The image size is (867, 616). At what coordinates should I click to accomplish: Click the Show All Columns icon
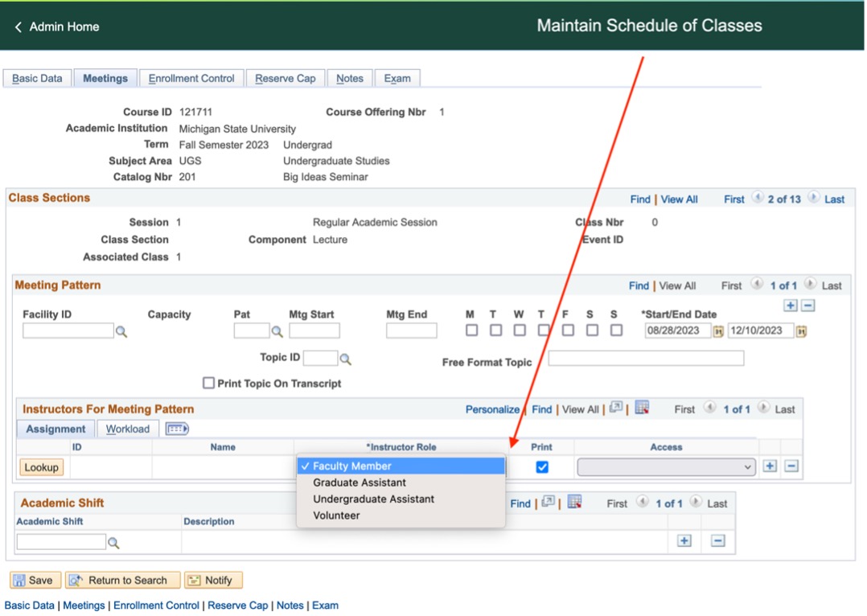pyautogui.click(x=177, y=429)
